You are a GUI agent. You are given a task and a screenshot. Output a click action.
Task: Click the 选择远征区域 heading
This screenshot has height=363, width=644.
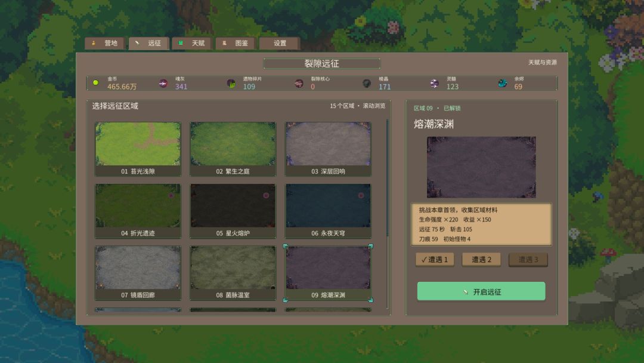[115, 106]
